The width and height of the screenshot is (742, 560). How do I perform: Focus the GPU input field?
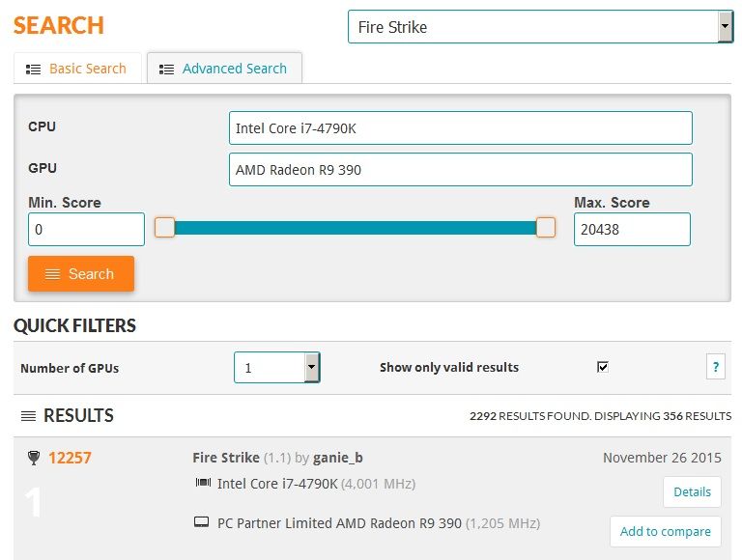[x=461, y=169]
